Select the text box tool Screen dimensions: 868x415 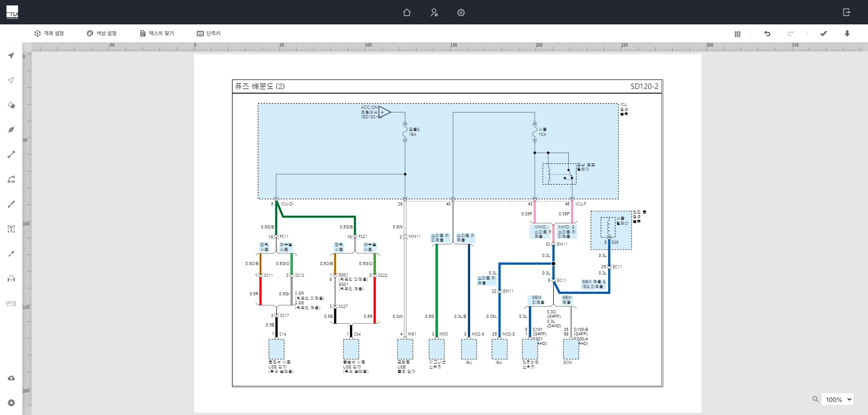(x=11, y=229)
